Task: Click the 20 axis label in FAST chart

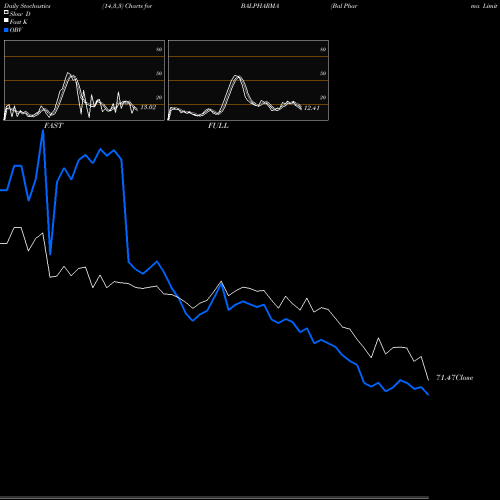Action: (x=159, y=97)
